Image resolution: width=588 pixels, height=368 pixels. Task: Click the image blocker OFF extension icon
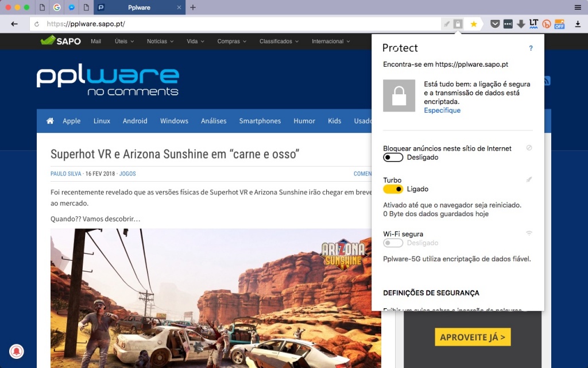click(560, 24)
